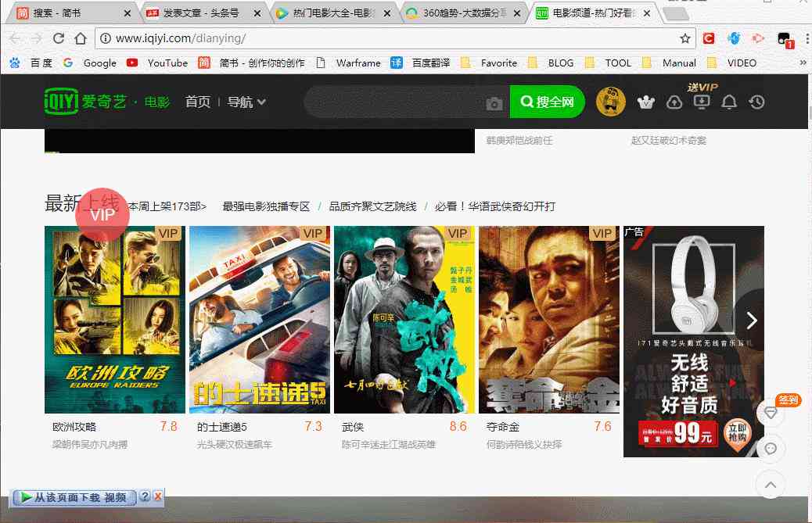The width and height of the screenshot is (812, 523).
Task: Click the back-to-top arrow button
Action: (x=771, y=485)
